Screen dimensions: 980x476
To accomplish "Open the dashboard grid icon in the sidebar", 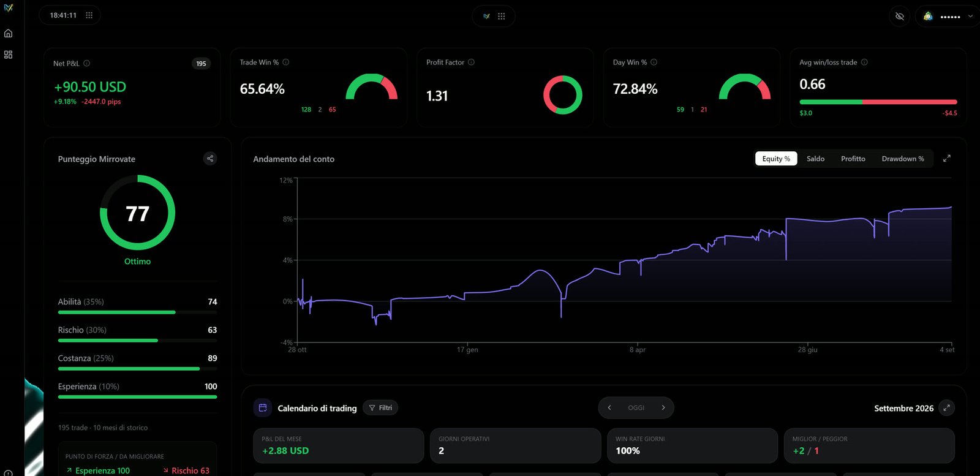I will tap(8, 55).
